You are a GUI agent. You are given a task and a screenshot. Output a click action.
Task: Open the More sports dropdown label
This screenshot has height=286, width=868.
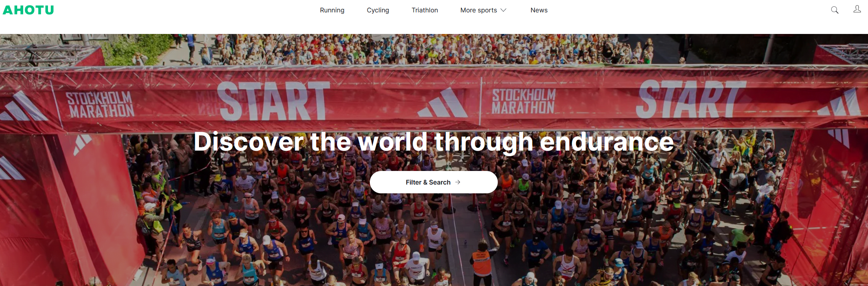click(x=479, y=10)
